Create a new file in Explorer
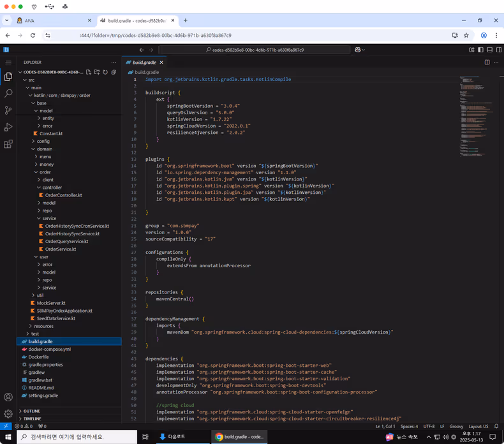 [89, 72]
